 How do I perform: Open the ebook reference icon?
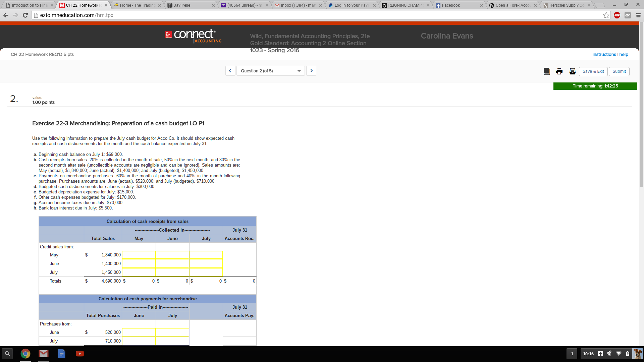[x=547, y=71]
